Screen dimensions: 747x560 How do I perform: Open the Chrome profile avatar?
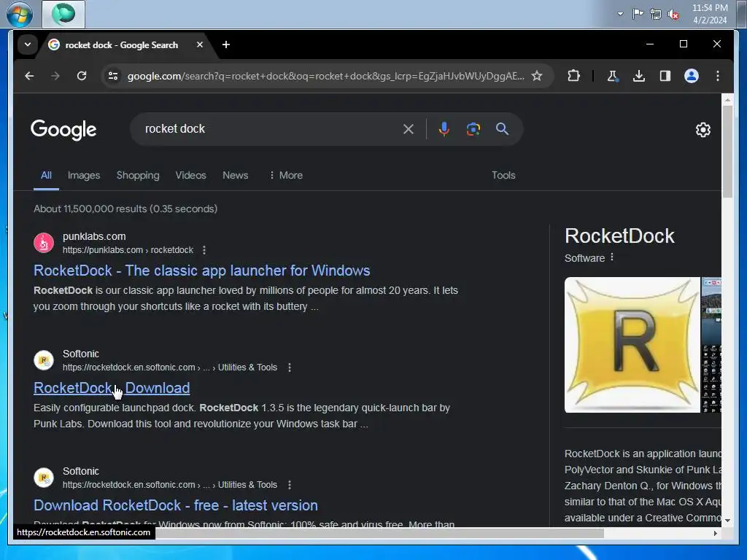692,76
